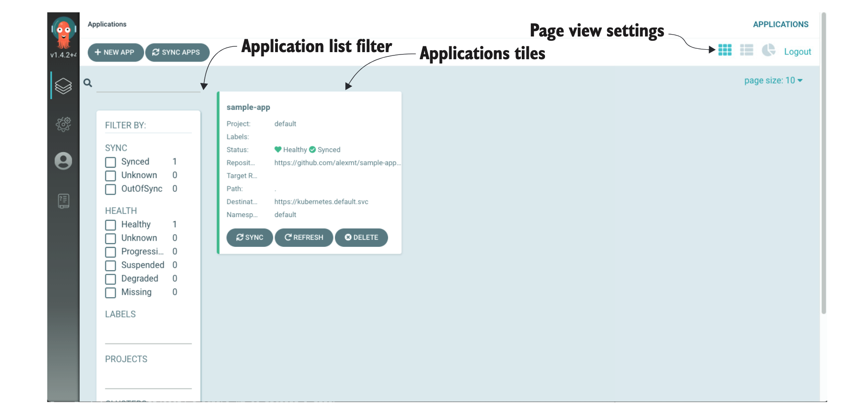
Task: Expand the page size dropdown
Action: pyautogui.click(x=773, y=81)
